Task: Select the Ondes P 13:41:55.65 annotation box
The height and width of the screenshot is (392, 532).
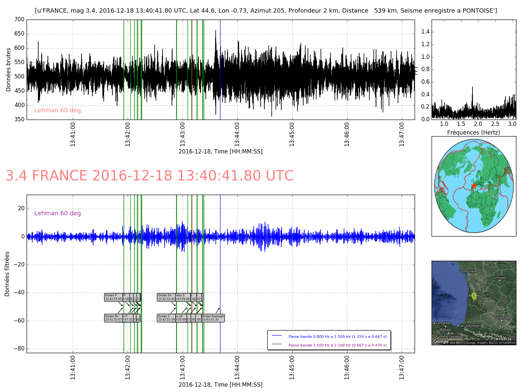Action: tap(113, 297)
